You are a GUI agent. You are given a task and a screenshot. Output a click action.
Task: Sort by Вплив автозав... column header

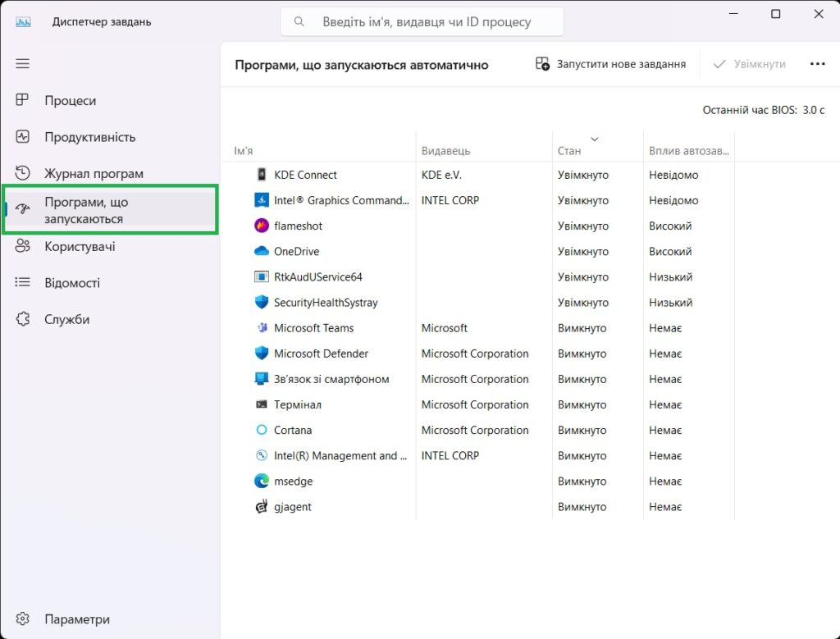coord(688,150)
